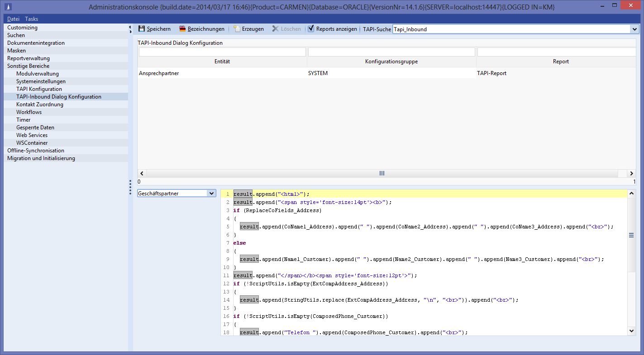644x355 pixels.
Task: Select TAPI Konfiguration in the sidebar
Action: click(39, 89)
